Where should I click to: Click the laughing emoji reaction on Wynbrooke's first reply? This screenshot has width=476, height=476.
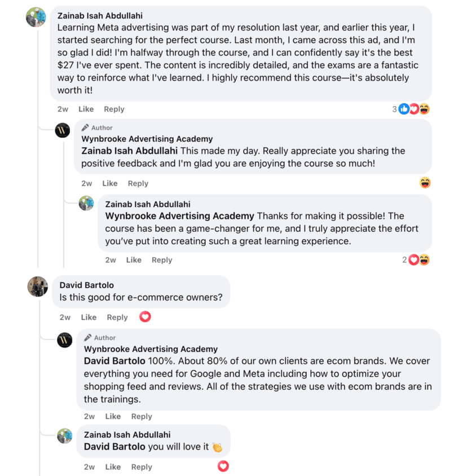(425, 183)
